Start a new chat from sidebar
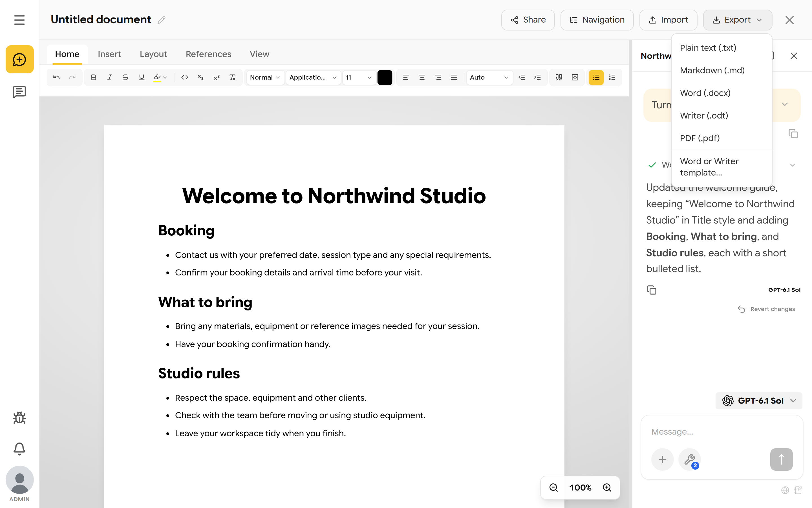 (19, 60)
